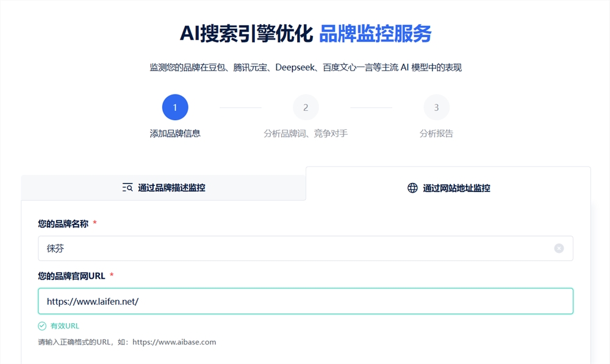The width and height of the screenshot is (610, 364).
Task: Clear the brand name using the x icon
Action: (x=559, y=248)
